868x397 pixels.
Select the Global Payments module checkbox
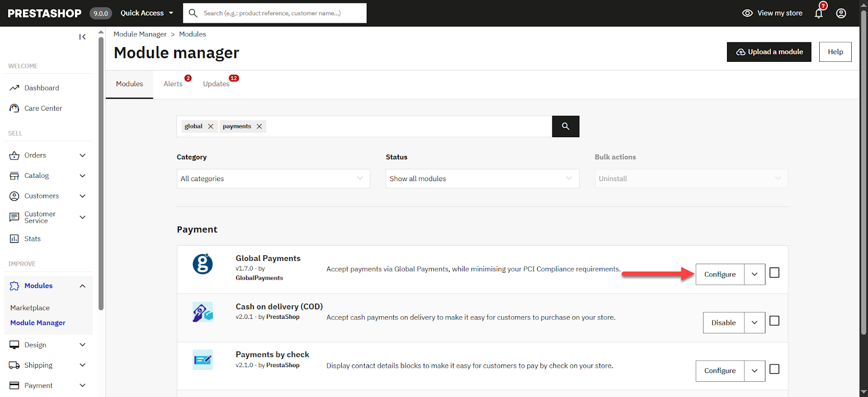(x=775, y=273)
